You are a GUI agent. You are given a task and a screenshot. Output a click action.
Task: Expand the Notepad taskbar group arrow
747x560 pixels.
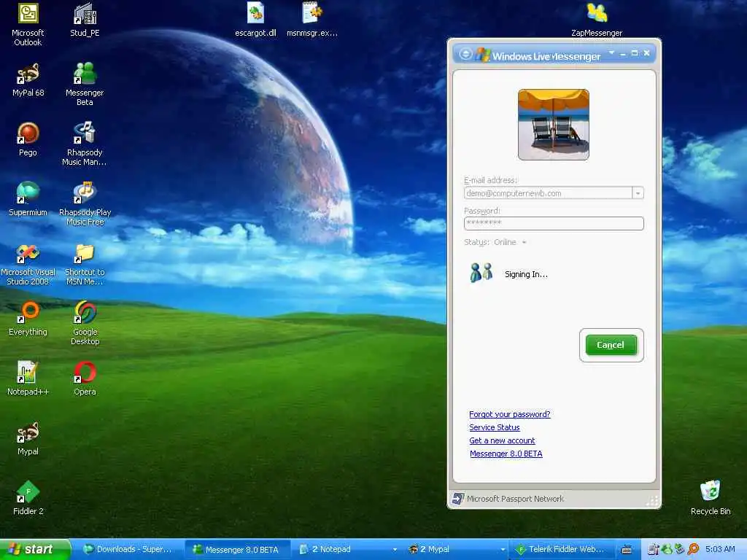point(395,550)
